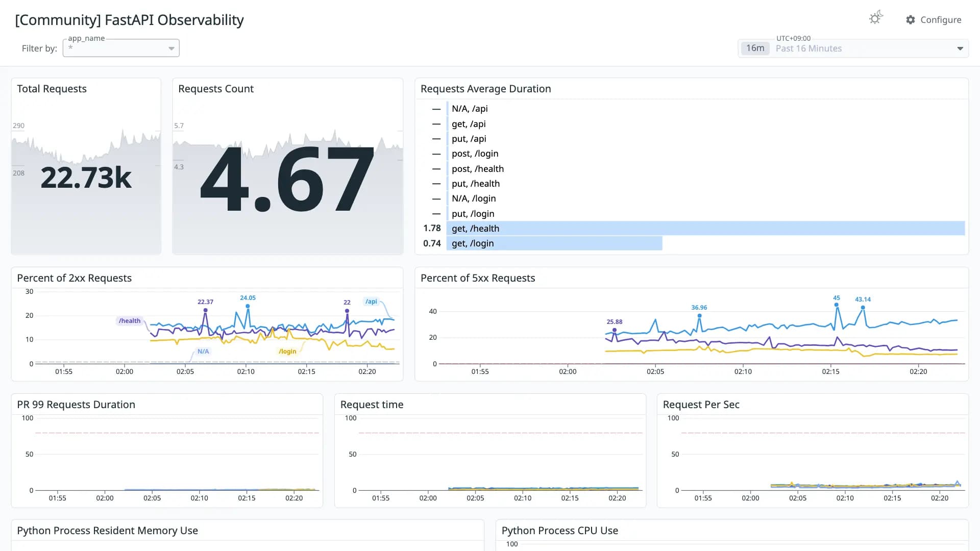The width and height of the screenshot is (980, 551).
Task: Click the Python Process CPU Use title
Action: pyautogui.click(x=560, y=531)
